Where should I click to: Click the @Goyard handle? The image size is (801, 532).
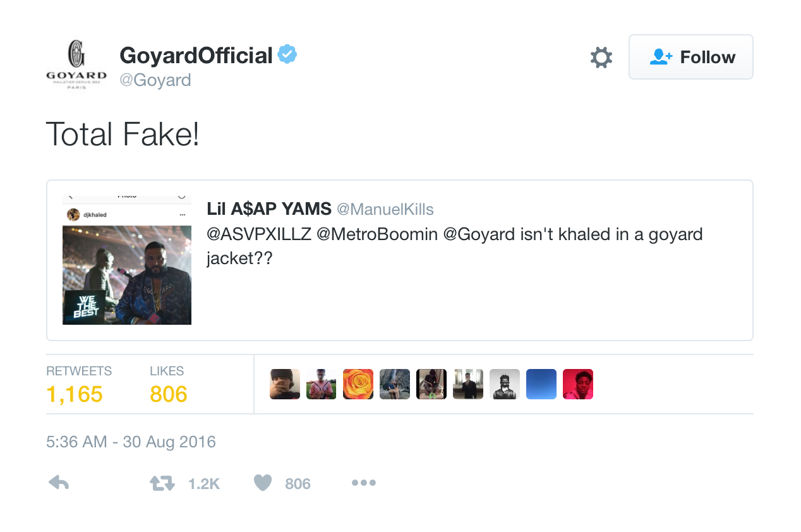click(155, 80)
